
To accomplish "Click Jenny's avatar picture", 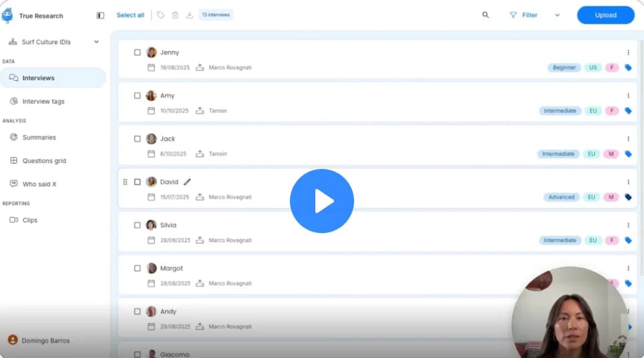I will pos(152,53).
